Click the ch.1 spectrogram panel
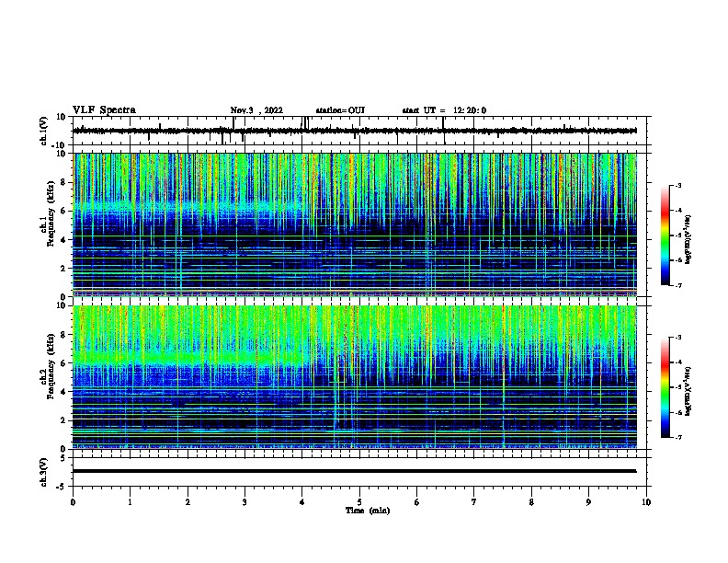The image size is (728, 563). [x=355, y=224]
